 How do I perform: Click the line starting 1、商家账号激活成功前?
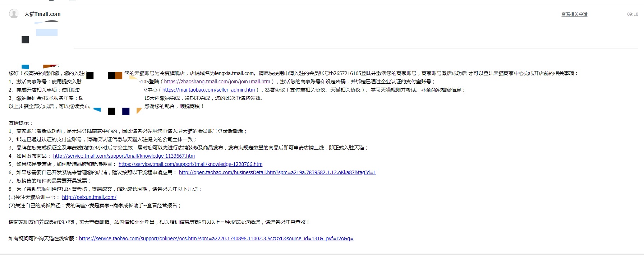(128, 131)
